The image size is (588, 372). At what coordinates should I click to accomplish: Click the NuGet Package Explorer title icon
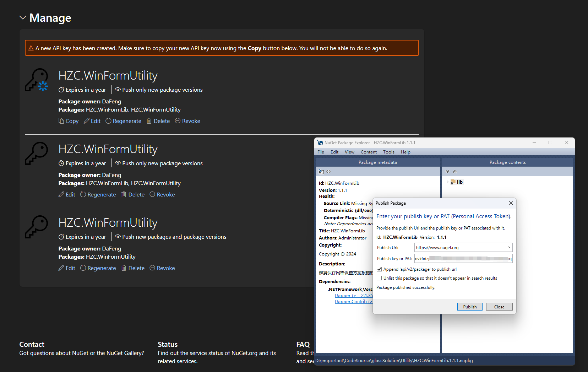click(x=320, y=143)
